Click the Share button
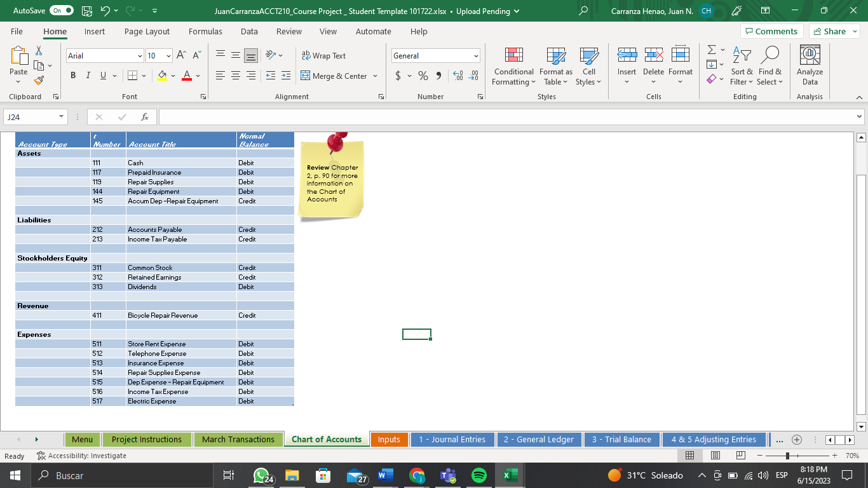 click(833, 30)
